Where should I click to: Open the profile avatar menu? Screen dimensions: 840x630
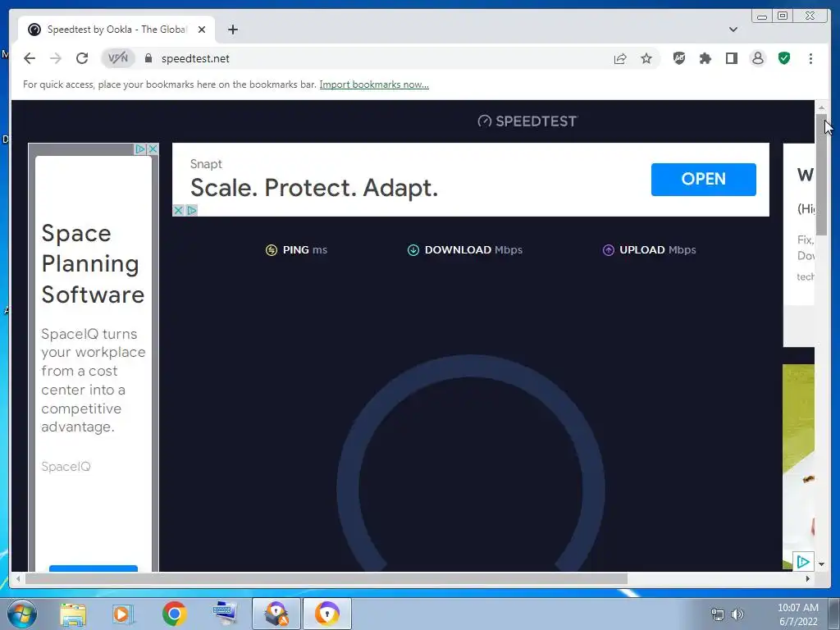[758, 58]
